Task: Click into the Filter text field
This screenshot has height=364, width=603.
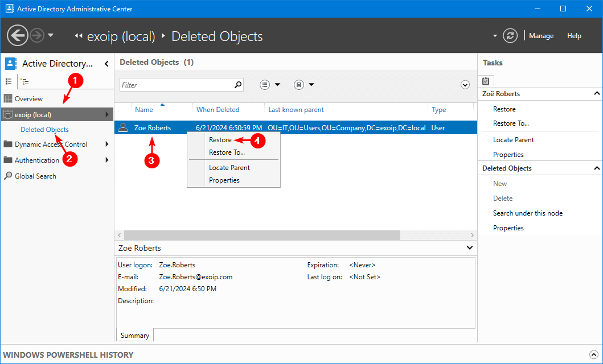Action: click(177, 85)
